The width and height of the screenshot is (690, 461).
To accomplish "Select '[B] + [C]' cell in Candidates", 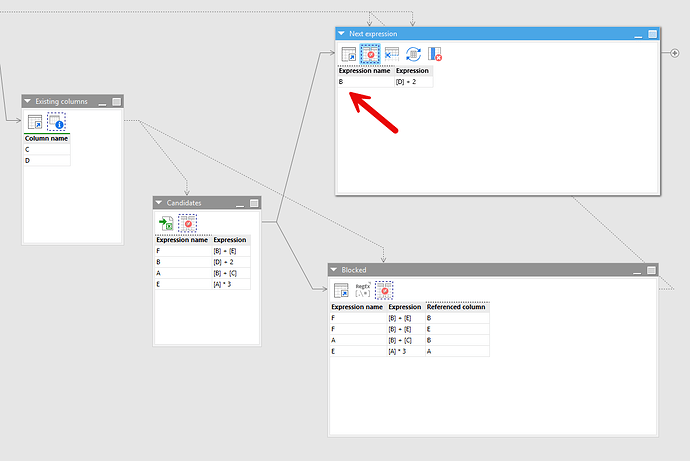I will tap(231, 273).
